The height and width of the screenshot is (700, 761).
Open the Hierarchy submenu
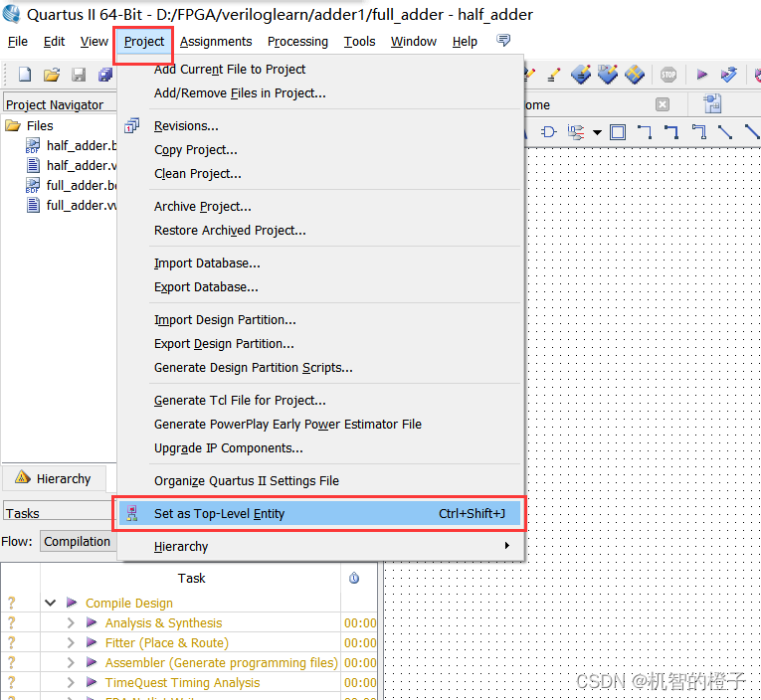tap(320, 546)
